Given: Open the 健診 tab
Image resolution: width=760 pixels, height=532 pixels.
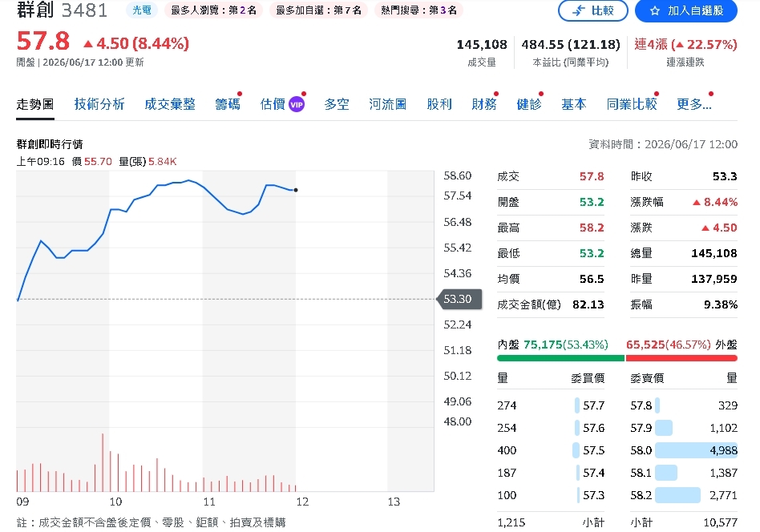Looking at the screenshot, I should click(529, 104).
